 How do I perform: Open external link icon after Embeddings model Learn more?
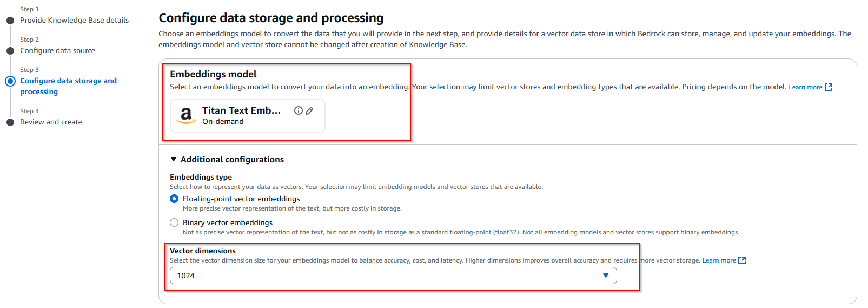pos(829,87)
